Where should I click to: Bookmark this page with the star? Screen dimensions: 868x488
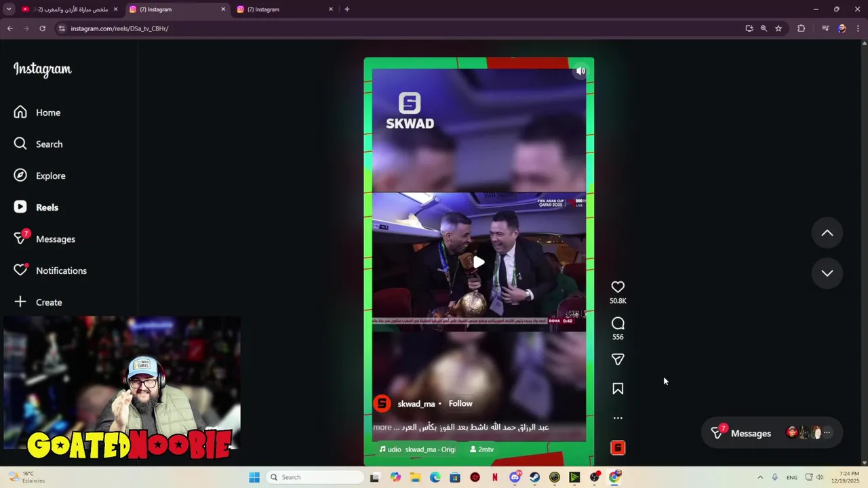(778, 28)
